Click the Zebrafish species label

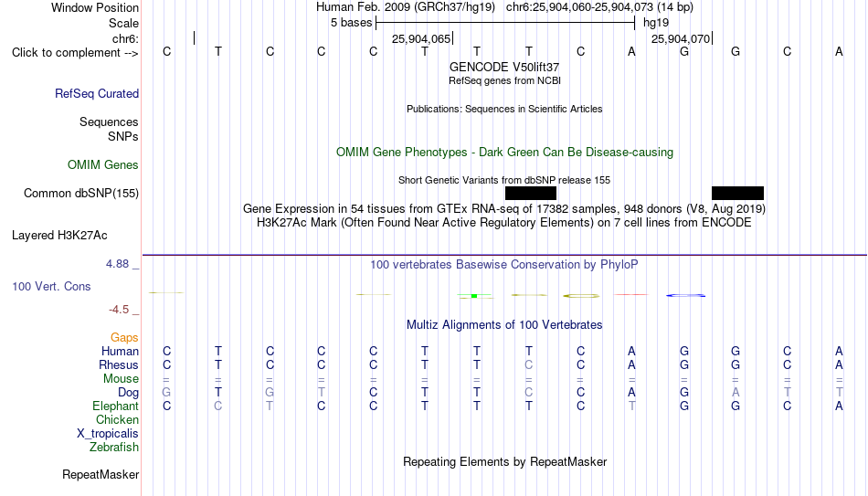click(x=114, y=447)
